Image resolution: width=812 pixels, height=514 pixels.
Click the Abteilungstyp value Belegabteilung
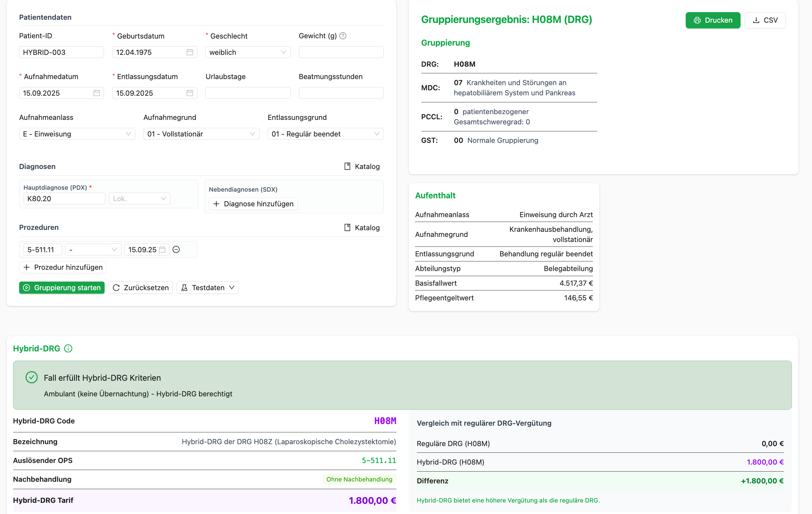568,268
